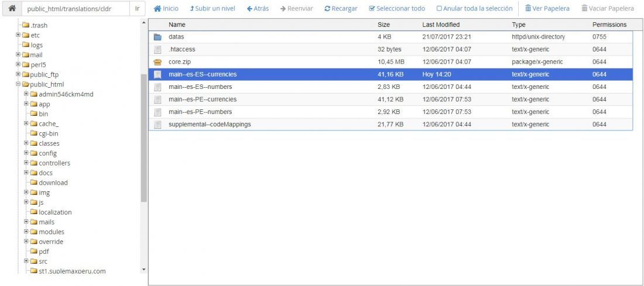Sort by the Size column header

(383, 25)
